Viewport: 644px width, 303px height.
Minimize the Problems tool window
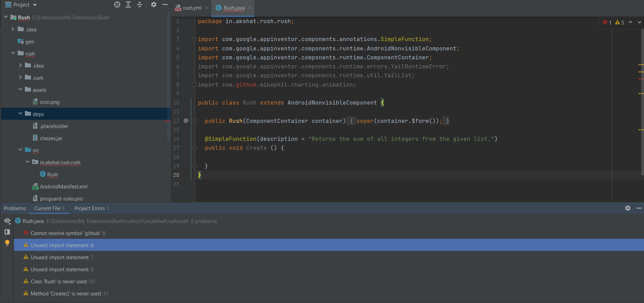(639, 208)
